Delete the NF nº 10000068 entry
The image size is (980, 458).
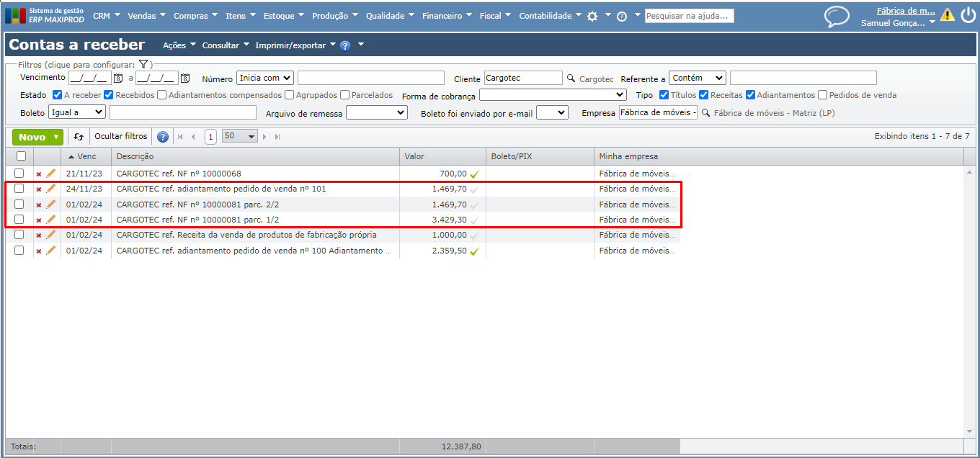click(x=39, y=174)
